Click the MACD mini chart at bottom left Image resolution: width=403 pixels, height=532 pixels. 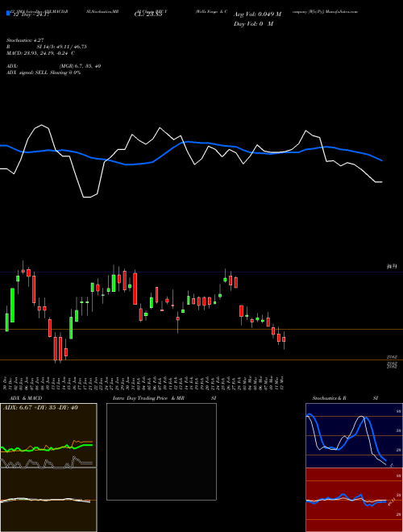coord(48,500)
